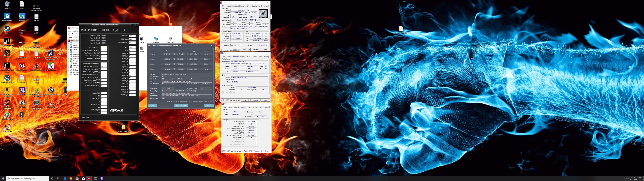
Task: Open Tools dropdown arrow in top CPU-Z window
Action: (249, 49)
